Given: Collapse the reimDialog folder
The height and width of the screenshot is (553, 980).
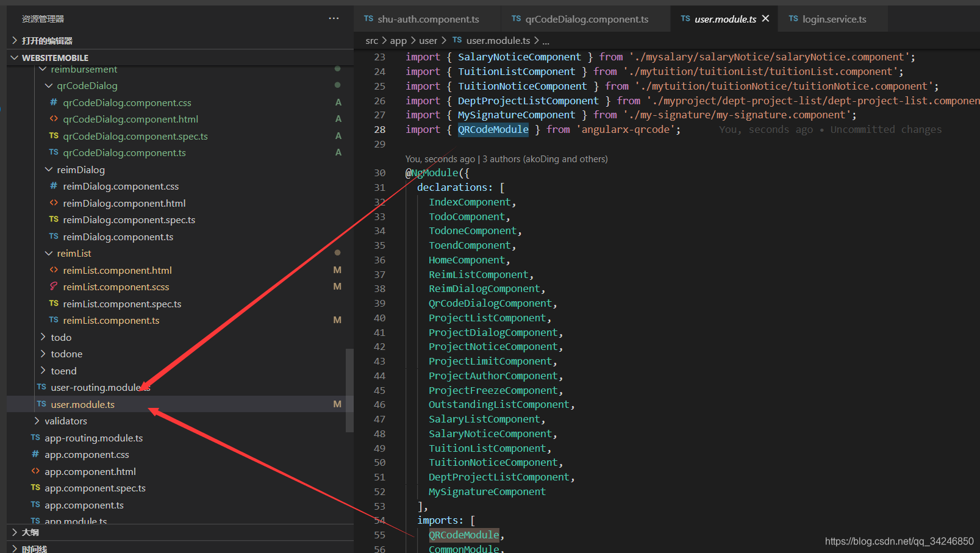Looking at the screenshot, I should (x=80, y=169).
